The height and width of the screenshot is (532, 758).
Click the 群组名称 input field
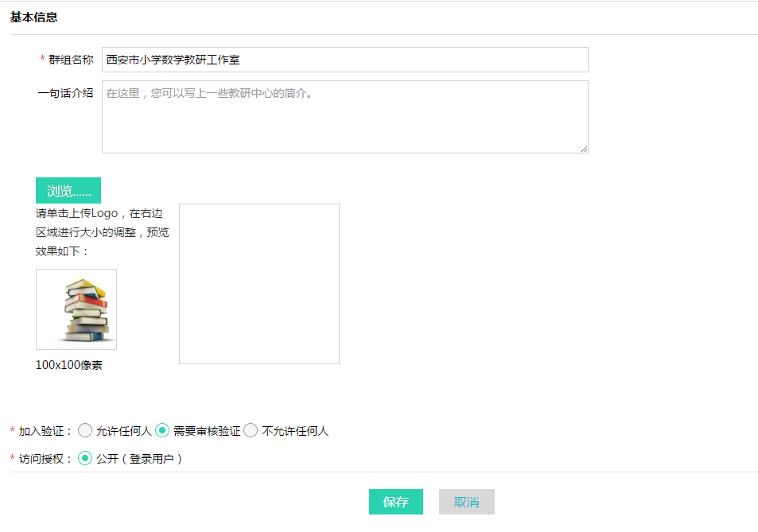[344, 60]
